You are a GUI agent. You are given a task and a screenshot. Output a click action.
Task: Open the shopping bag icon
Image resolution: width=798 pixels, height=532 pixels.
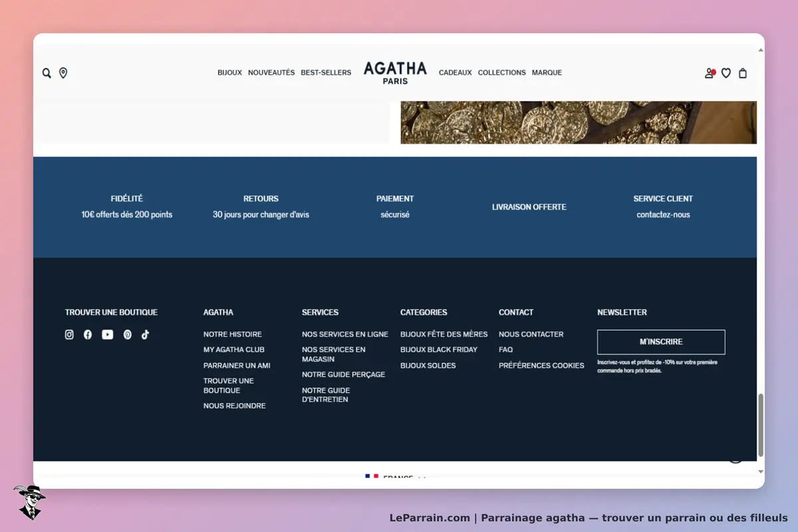pyautogui.click(x=743, y=73)
